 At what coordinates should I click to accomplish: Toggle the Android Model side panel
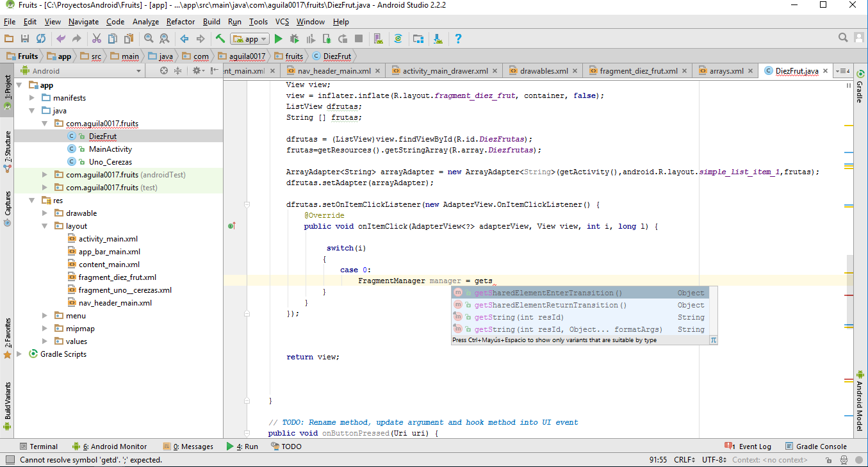coord(860,402)
